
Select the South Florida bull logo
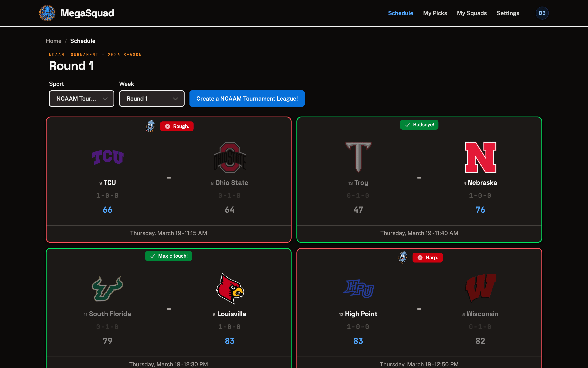click(108, 288)
